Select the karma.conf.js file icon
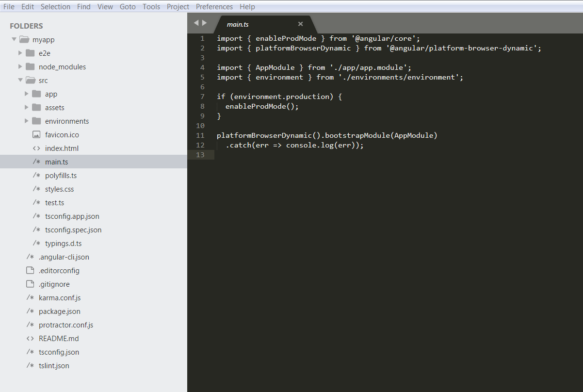This screenshot has height=392, width=583. pos(30,297)
